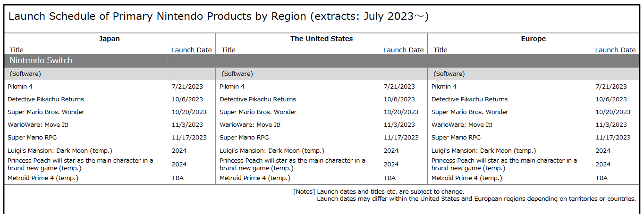Viewport: 644px width, 214px height.
Task: Click Super Mario RPG in United States column
Action: [x=244, y=137]
